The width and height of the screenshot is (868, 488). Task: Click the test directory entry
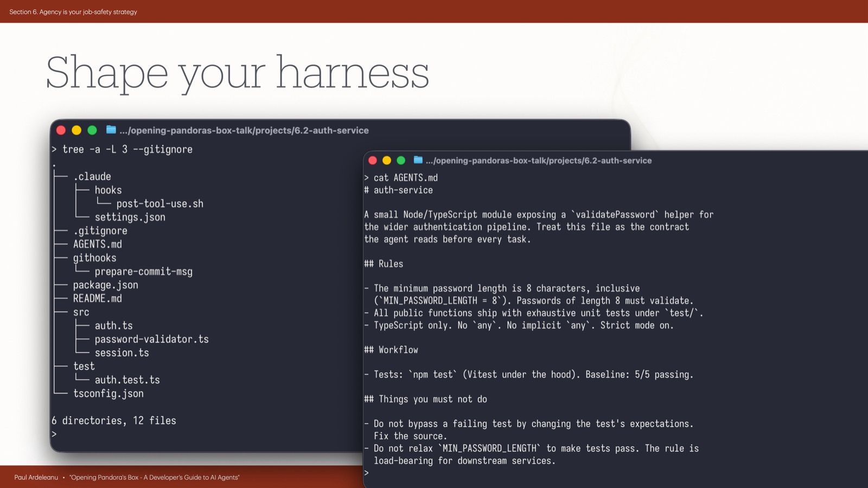84,366
